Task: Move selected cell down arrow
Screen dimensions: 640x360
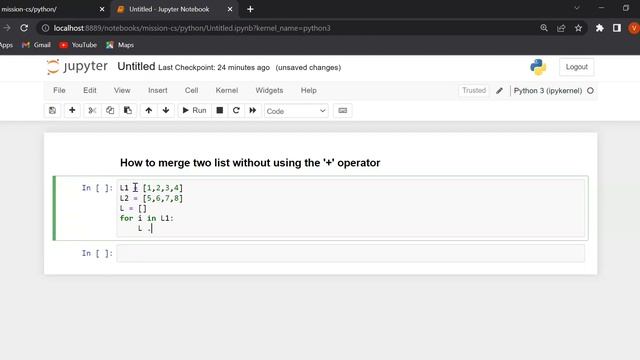Action: [x=166, y=110]
